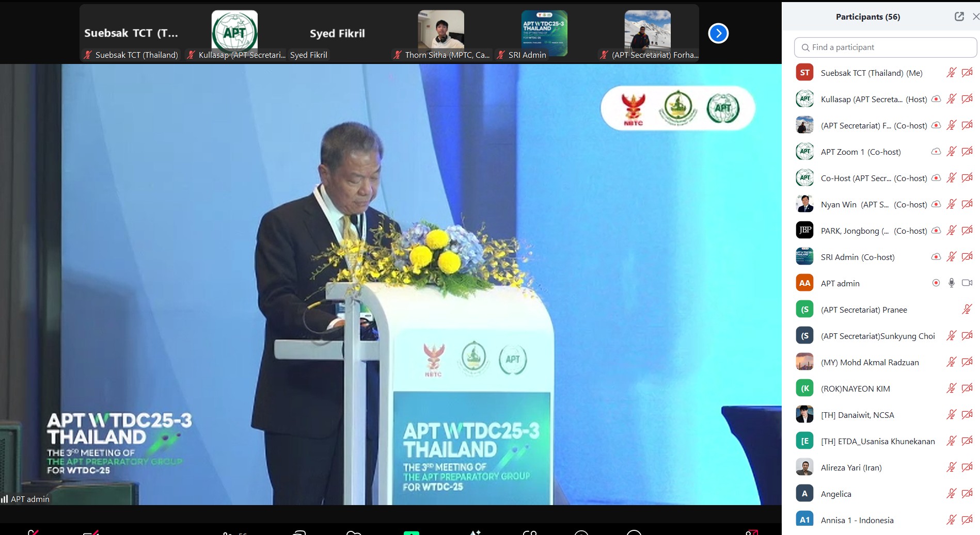Pop out the Participants panel
980x535 pixels.
click(x=959, y=17)
